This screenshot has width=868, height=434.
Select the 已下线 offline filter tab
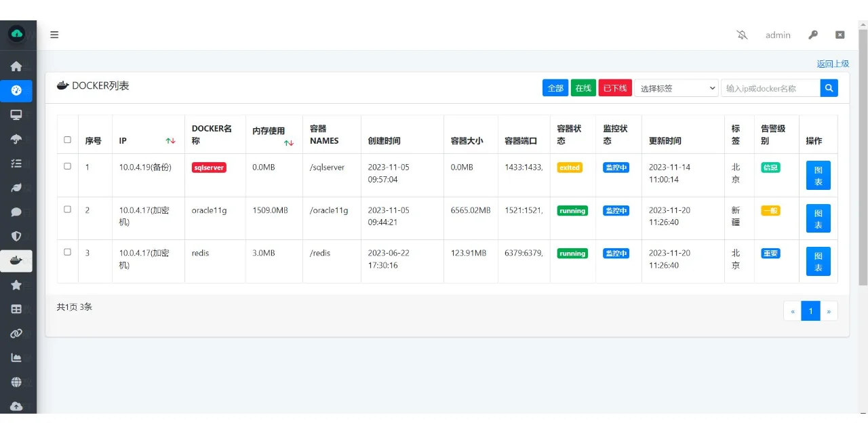pos(614,87)
